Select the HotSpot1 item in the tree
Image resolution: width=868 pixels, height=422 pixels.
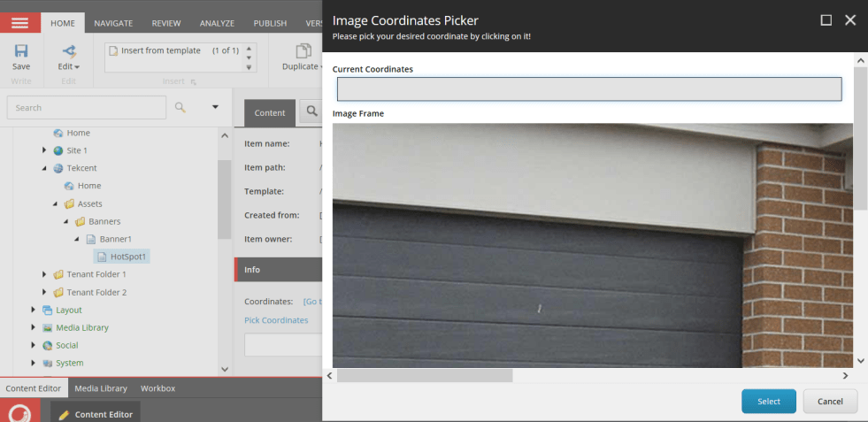[x=128, y=257]
